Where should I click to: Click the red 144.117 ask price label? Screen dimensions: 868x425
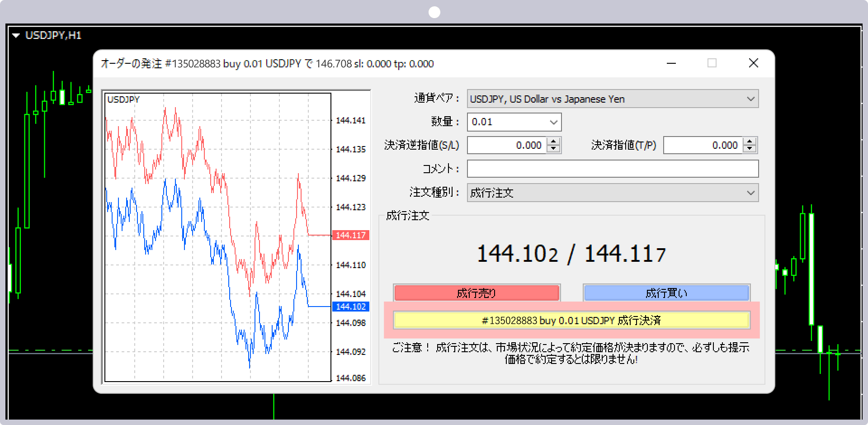[351, 235]
